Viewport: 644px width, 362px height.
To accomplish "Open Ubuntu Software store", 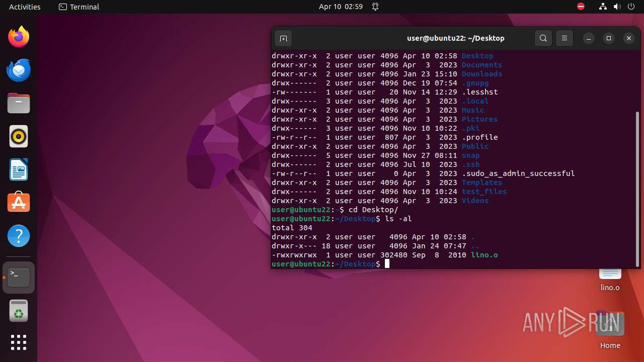I will tap(19, 203).
